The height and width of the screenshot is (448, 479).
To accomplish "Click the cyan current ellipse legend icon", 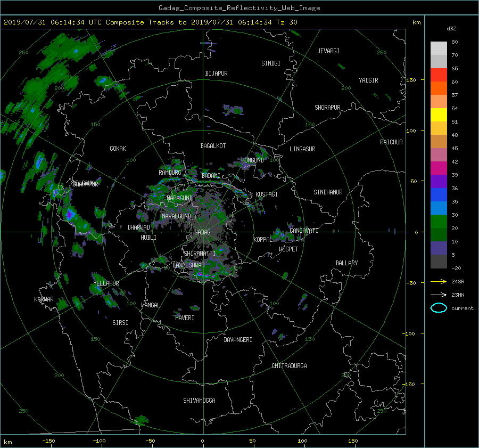I will pyautogui.click(x=439, y=308).
